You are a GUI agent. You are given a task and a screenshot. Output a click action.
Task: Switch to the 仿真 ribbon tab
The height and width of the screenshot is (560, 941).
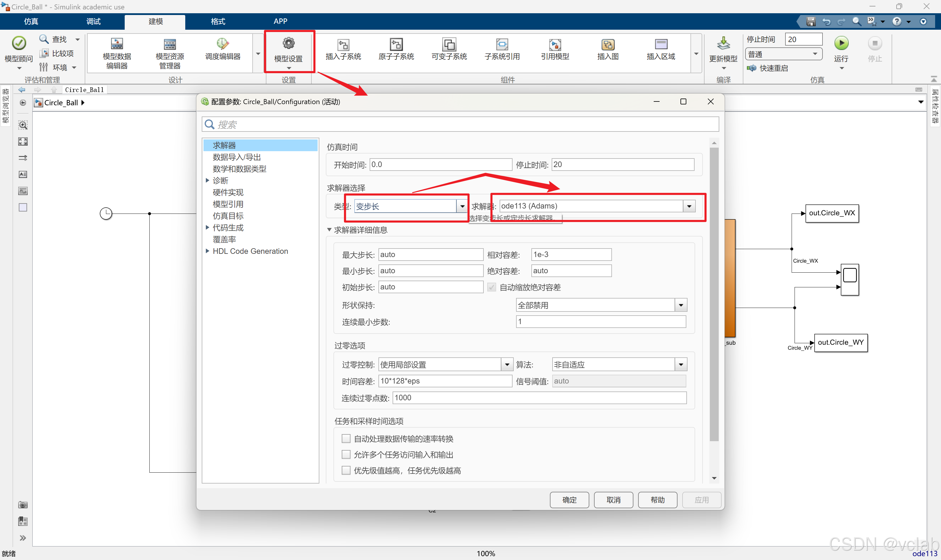click(31, 21)
